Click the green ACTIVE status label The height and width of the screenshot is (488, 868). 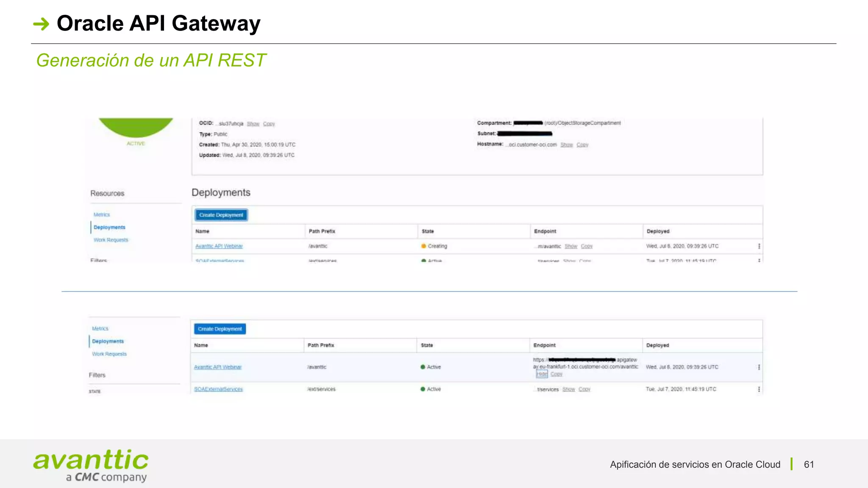click(x=136, y=144)
